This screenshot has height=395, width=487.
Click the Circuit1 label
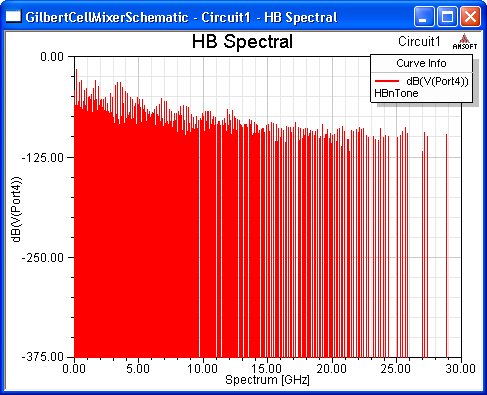pyautogui.click(x=419, y=41)
